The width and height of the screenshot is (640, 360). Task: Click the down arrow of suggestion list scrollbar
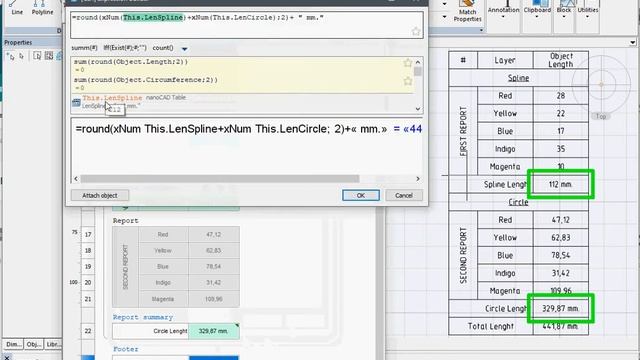(418, 109)
